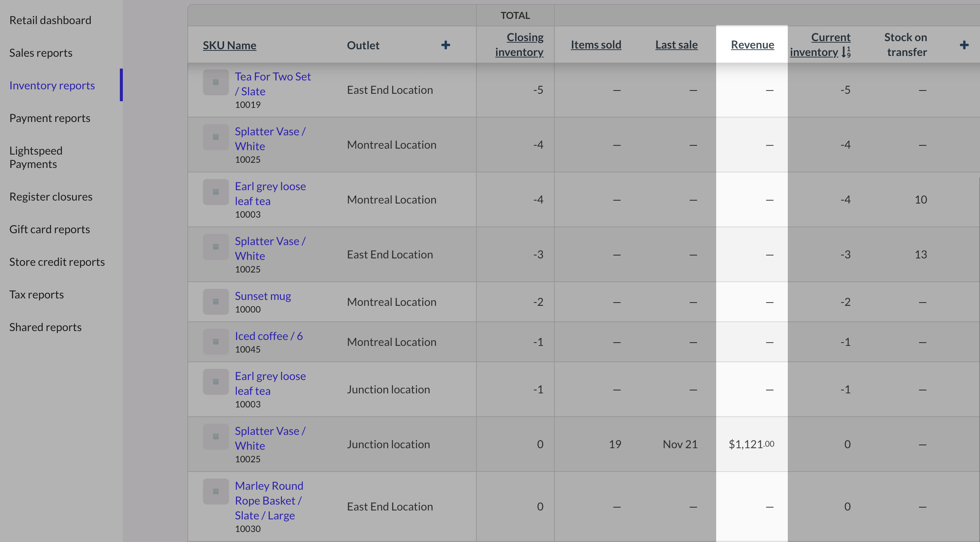
Task: Sort by the Revenue column header
Action: 752,45
